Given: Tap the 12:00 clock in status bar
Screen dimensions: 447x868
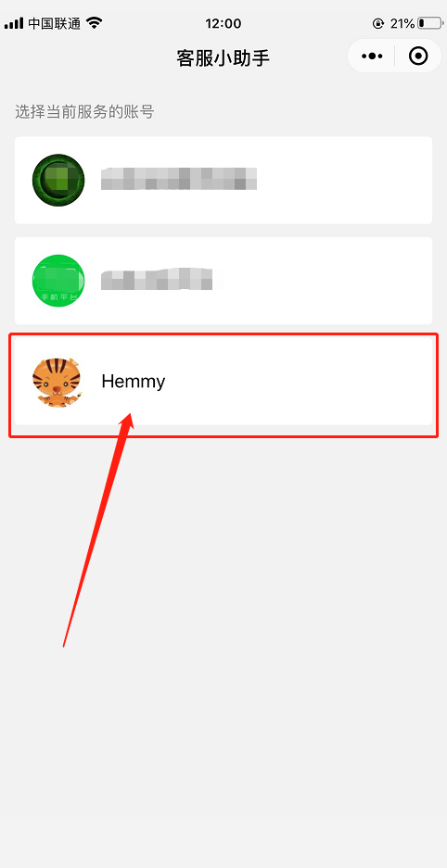Looking at the screenshot, I should [223, 23].
